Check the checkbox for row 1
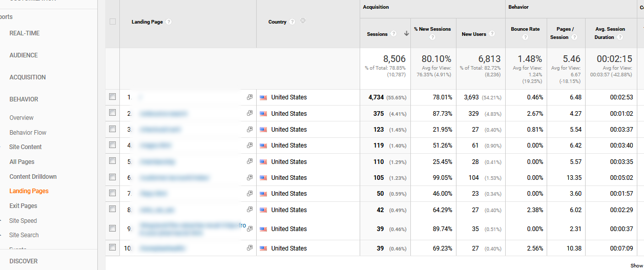644x270 pixels. [113, 97]
